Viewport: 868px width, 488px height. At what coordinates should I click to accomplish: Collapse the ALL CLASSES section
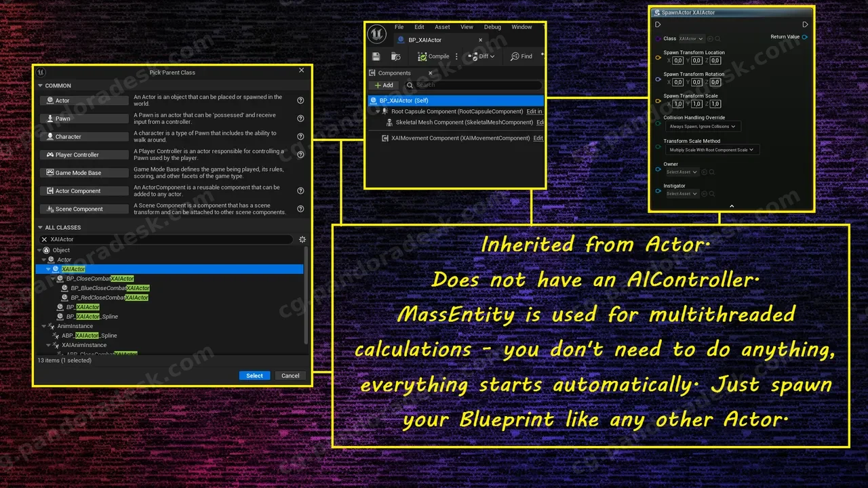pyautogui.click(x=40, y=227)
